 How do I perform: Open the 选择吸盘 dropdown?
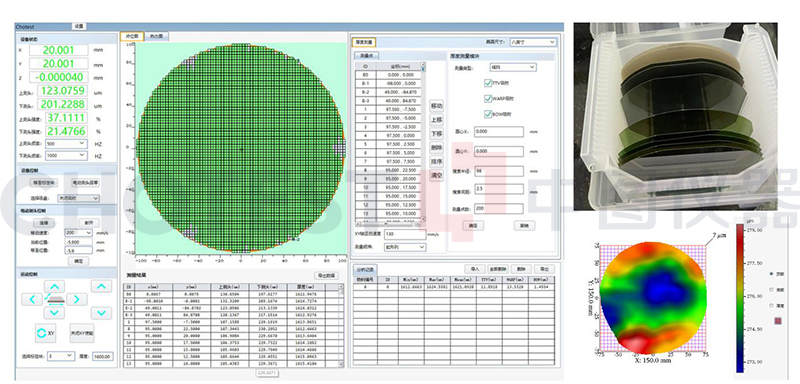[x=78, y=198]
